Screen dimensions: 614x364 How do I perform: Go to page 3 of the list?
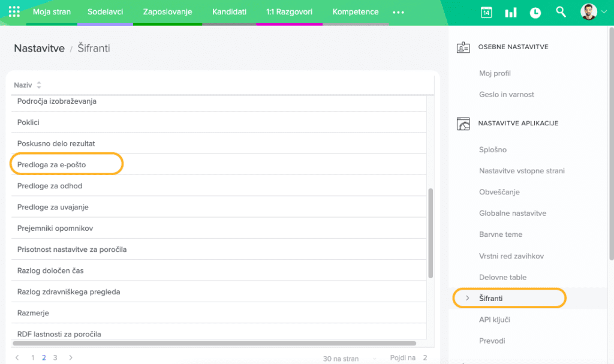coord(55,358)
